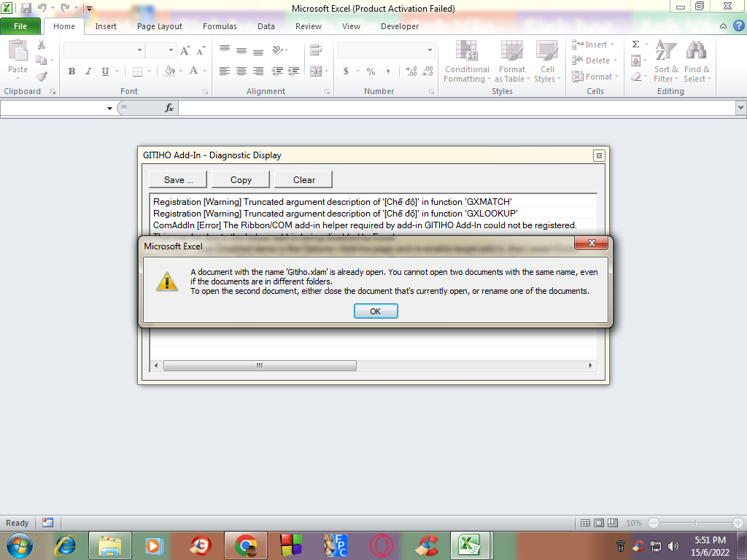The width and height of the screenshot is (747, 560).
Task: Expand the formula bar
Action: pos(740,108)
